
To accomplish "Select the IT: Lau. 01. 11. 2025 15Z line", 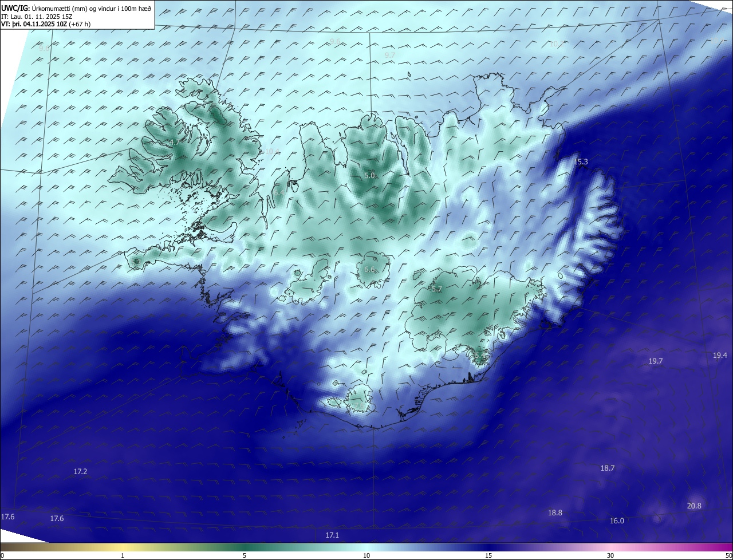I will pyautogui.click(x=37, y=17).
